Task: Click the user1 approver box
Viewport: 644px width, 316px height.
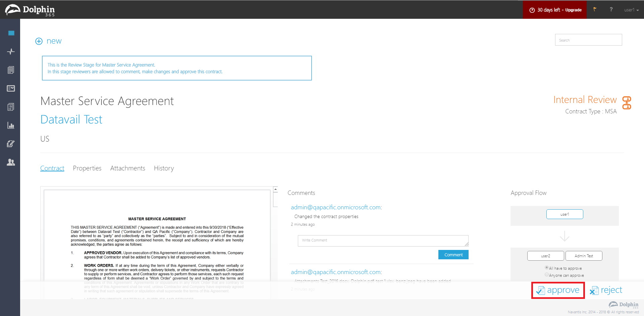Action: coord(565,214)
